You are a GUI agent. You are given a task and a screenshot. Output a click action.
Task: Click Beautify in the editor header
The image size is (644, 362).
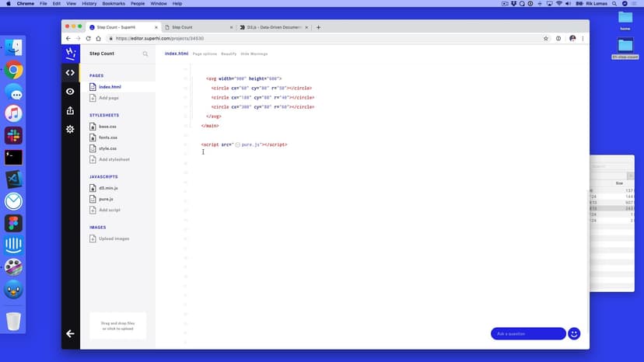(x=229, y=54)
